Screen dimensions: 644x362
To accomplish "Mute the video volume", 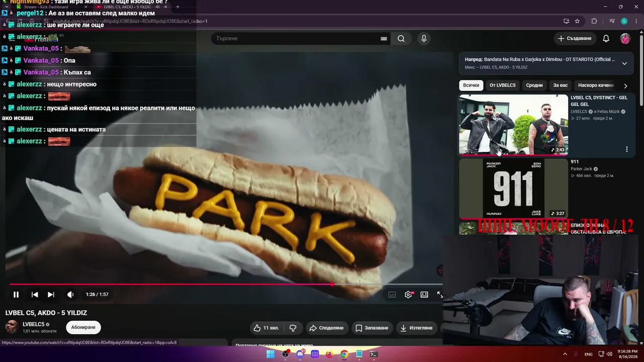I will (x=70, y=295).
